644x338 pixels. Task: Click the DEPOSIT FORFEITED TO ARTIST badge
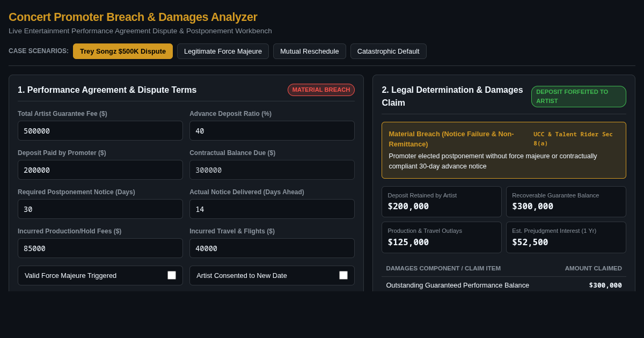point(579,97)
